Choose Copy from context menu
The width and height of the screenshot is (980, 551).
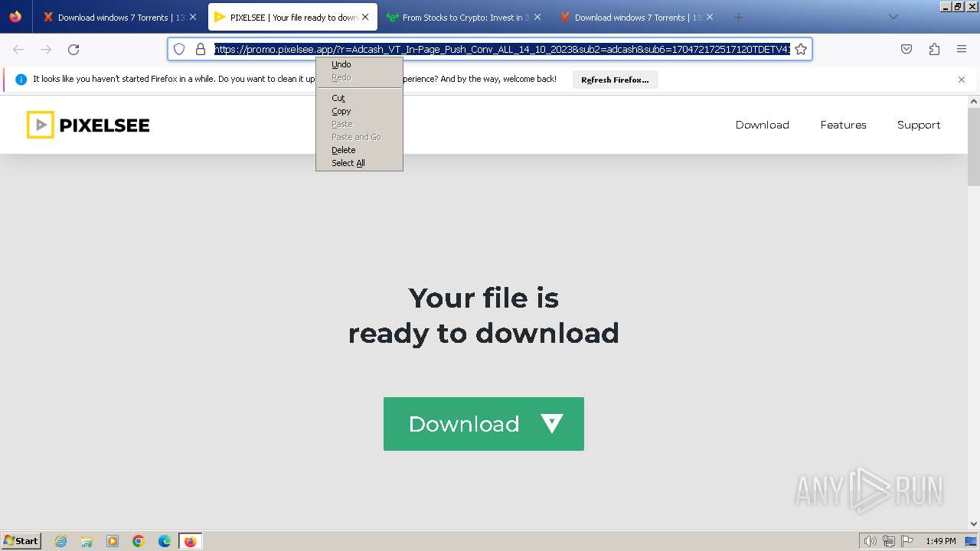coord(359,111)
